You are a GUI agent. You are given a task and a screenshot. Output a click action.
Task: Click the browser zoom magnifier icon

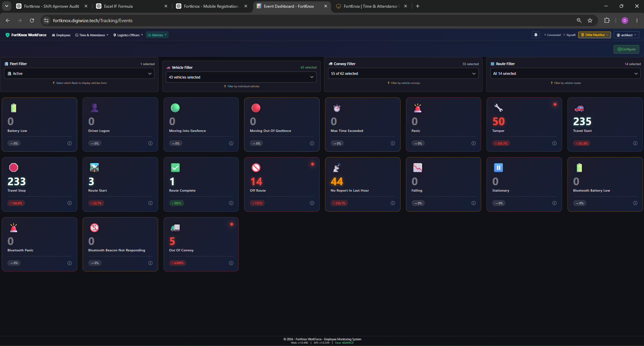pos(579,20)
